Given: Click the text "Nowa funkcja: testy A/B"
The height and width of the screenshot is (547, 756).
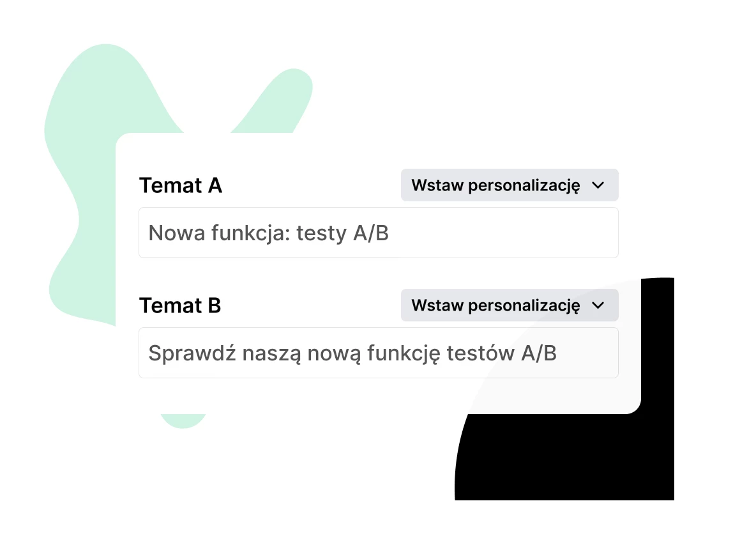Looking at the screenshot, I should pyautogui.click(x=269, y=233).
